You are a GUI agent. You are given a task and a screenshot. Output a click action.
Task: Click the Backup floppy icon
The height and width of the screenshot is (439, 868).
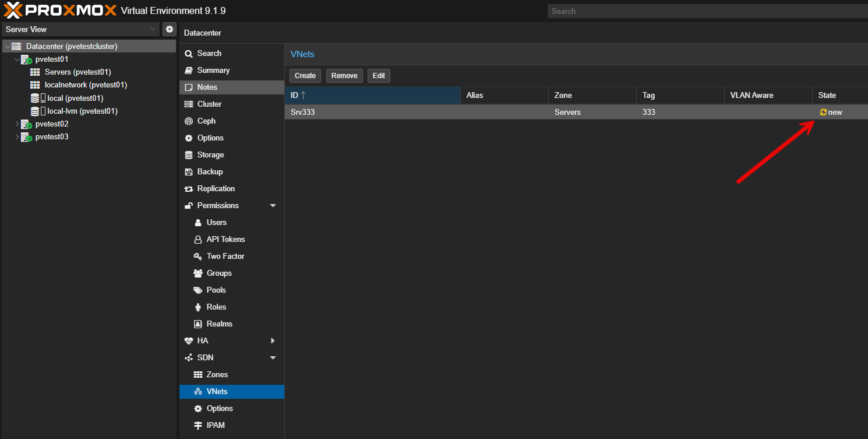pos(189,172)
